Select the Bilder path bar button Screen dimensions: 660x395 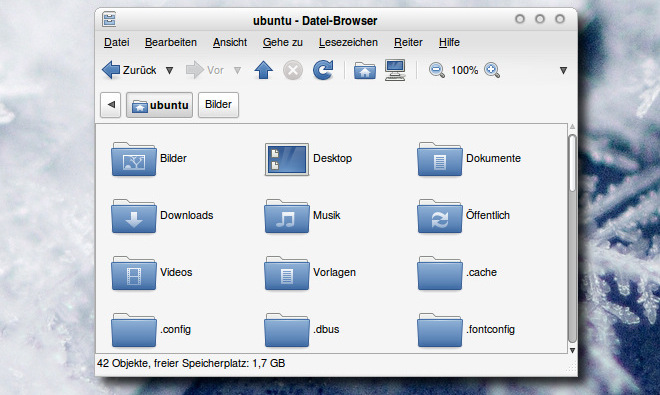218,105
